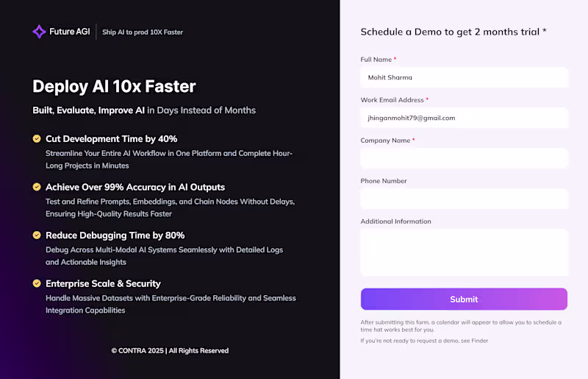Click checkmark beside Achieve Over 99% Accuracy

(x=37, y=187)
